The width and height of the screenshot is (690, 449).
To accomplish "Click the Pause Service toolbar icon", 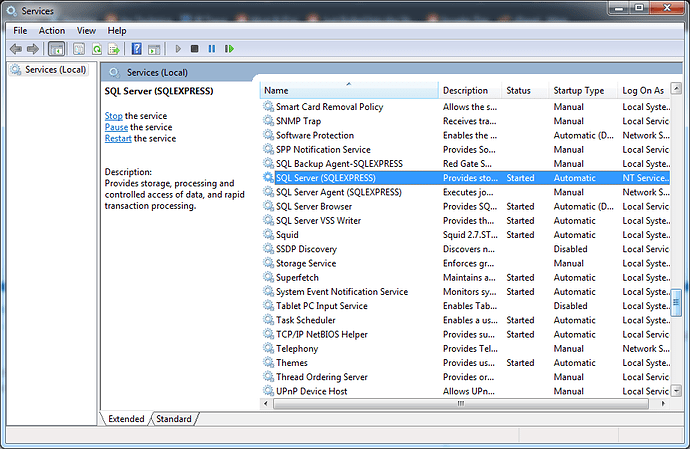I will (x=212, y=49).
